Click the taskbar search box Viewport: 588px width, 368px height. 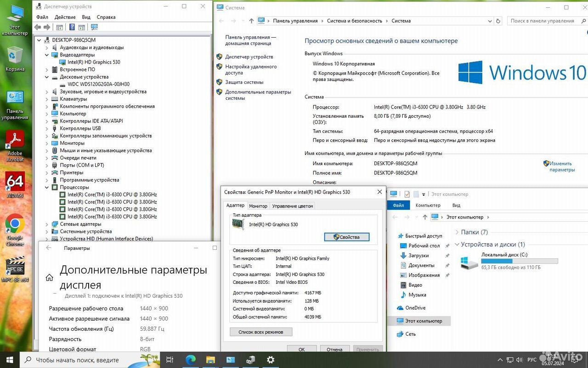coord(90,360)
